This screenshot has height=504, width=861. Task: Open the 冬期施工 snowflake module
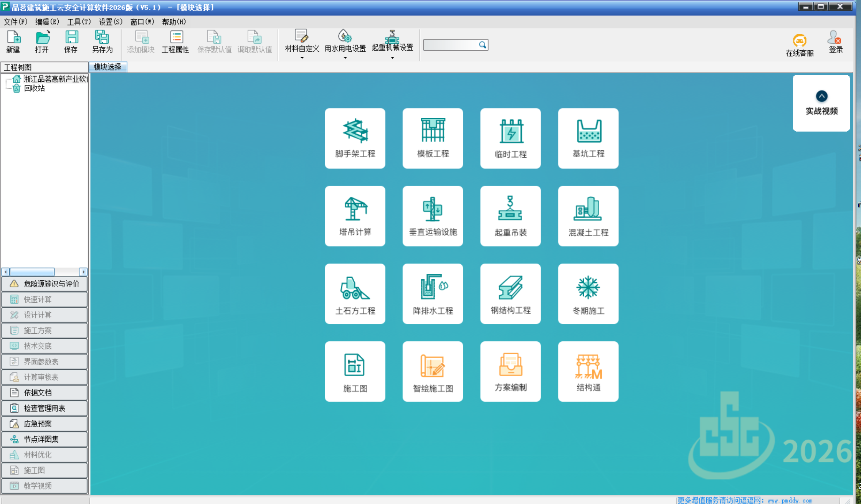pyautogui.click(x=588, y=293)
